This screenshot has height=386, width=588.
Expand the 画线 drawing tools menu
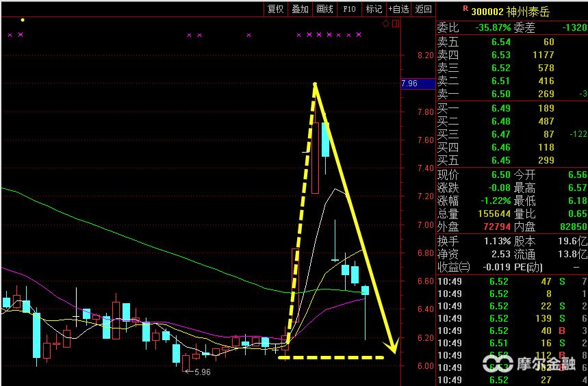tap(324, 9)
